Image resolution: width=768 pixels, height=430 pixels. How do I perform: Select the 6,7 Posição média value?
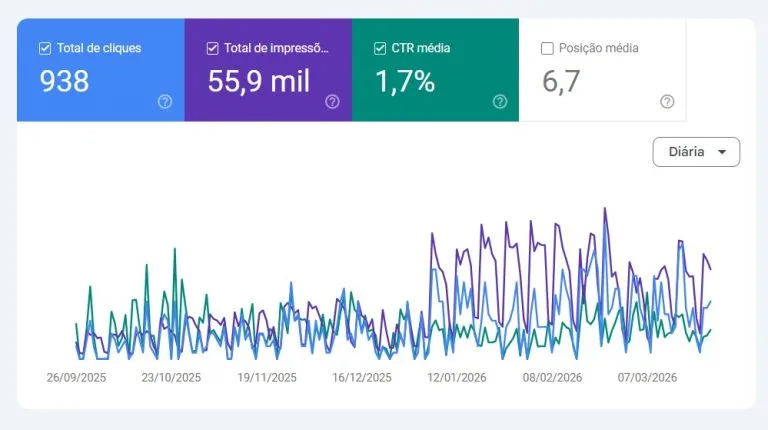(x=561, y=82)
